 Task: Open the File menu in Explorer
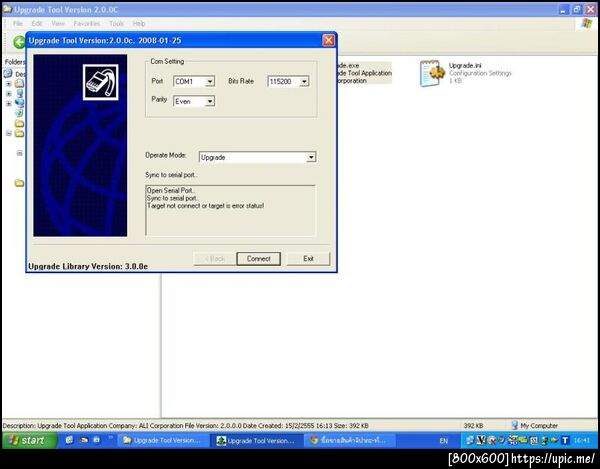tap(18, 24)
